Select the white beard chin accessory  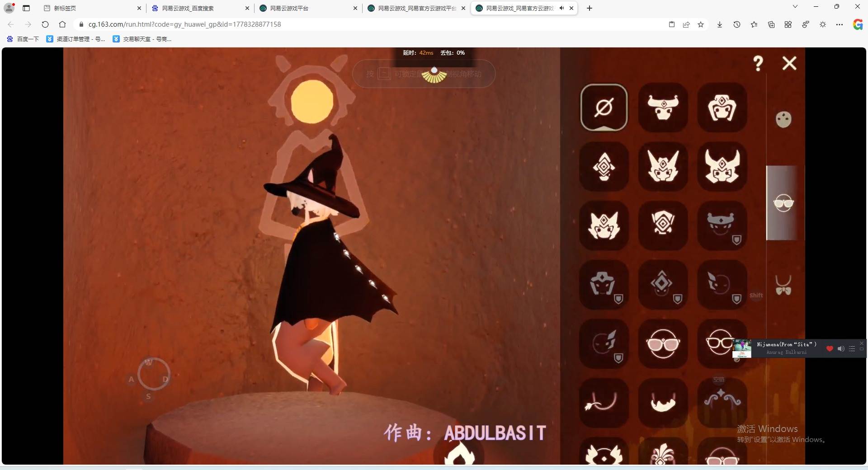663,403
